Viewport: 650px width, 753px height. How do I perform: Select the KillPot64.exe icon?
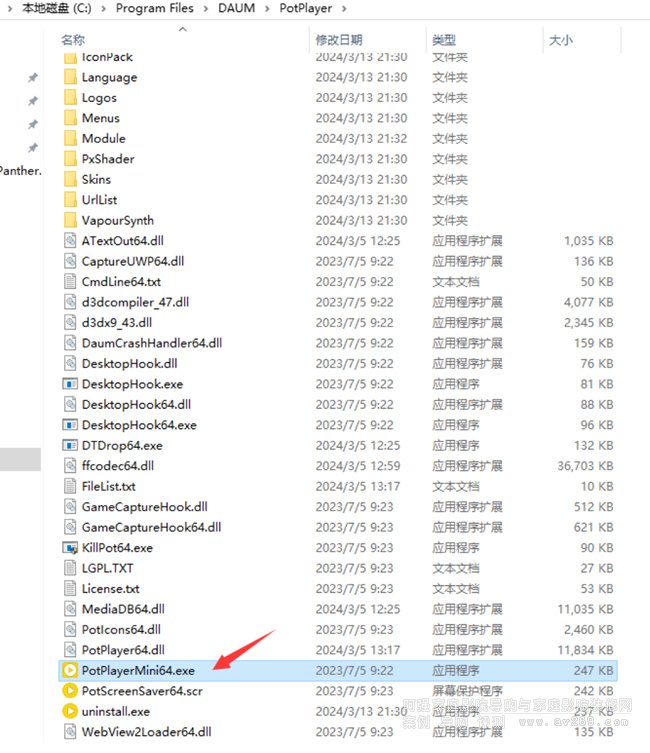[x=70, y=548]
